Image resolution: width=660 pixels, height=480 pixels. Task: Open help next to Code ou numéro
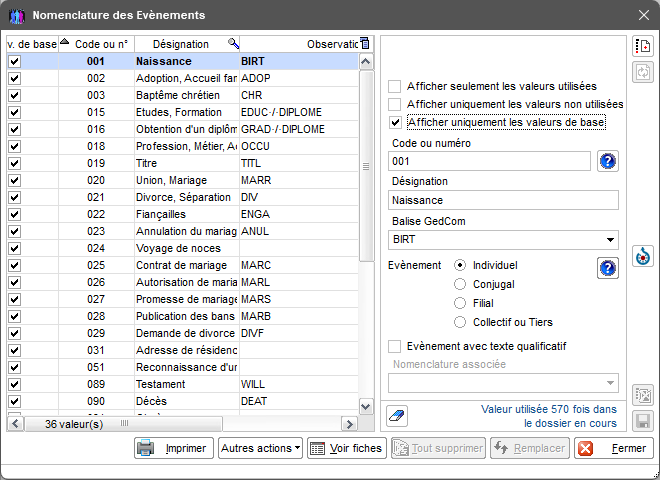pyautogui.click(x=607, y=161)
